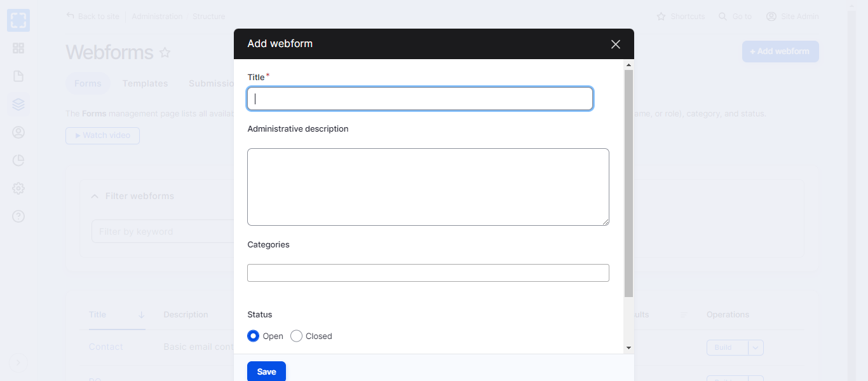Click the dialog's vertical scrollbar thumb
Screen dimensions: 868x381
(628, 183)
